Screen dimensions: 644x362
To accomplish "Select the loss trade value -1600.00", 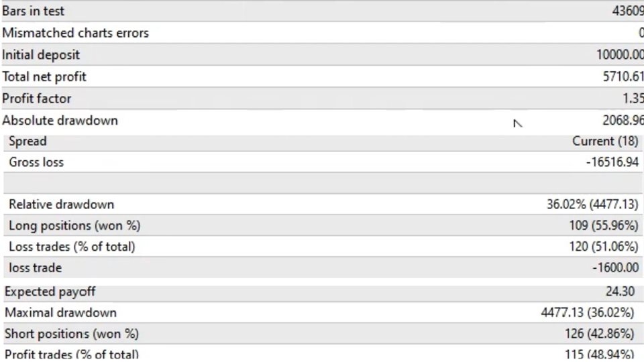I will (x=616, y=267).
